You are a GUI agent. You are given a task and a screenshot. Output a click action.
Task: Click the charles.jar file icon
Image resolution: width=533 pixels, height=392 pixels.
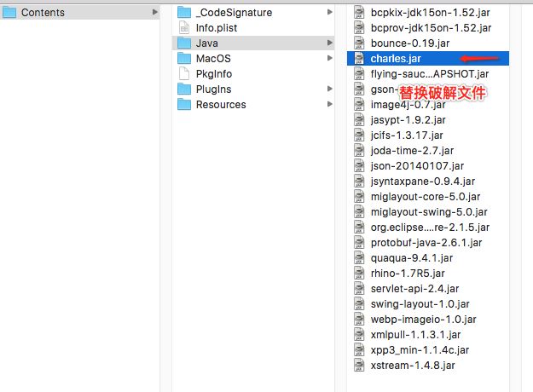359,59
